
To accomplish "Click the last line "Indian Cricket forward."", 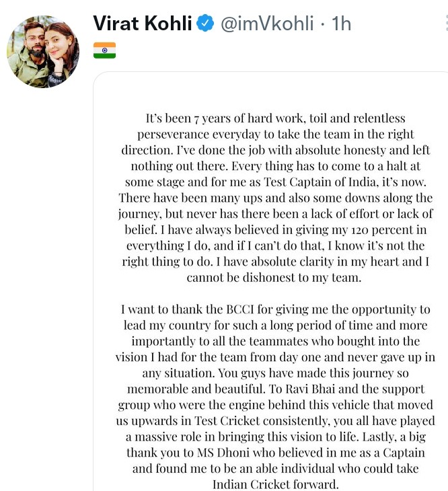I will tap(276, 484).
